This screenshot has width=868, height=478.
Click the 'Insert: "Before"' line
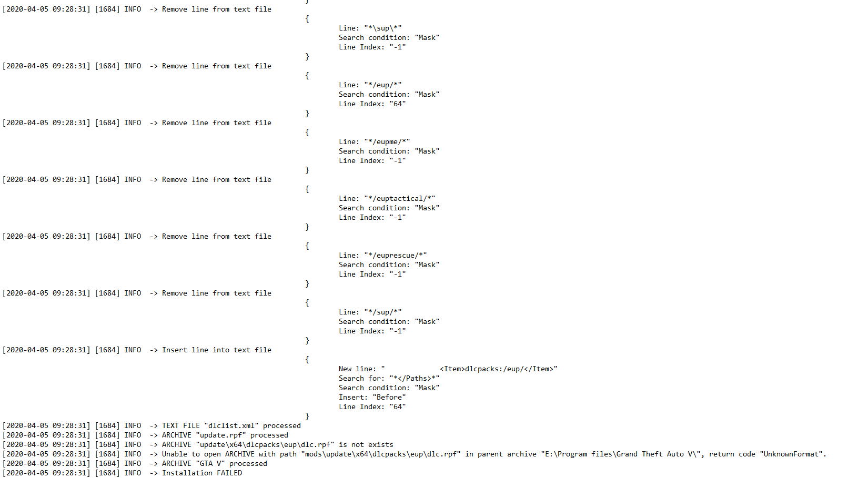(372, 397)
